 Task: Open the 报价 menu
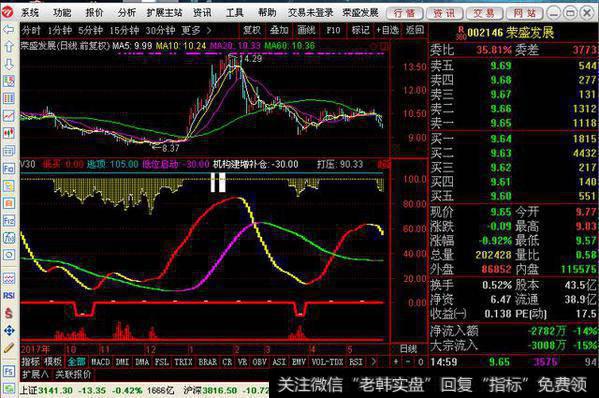point(94,13)
